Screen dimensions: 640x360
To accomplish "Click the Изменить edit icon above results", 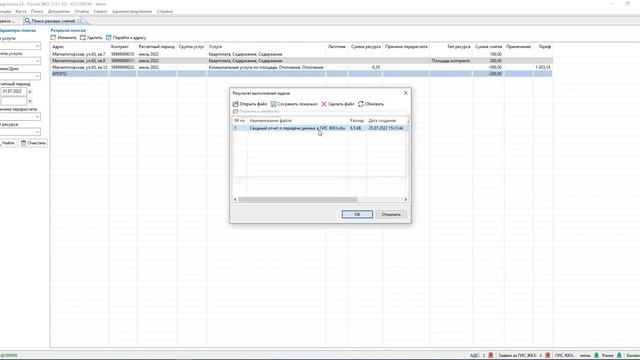I will (53, 38).
